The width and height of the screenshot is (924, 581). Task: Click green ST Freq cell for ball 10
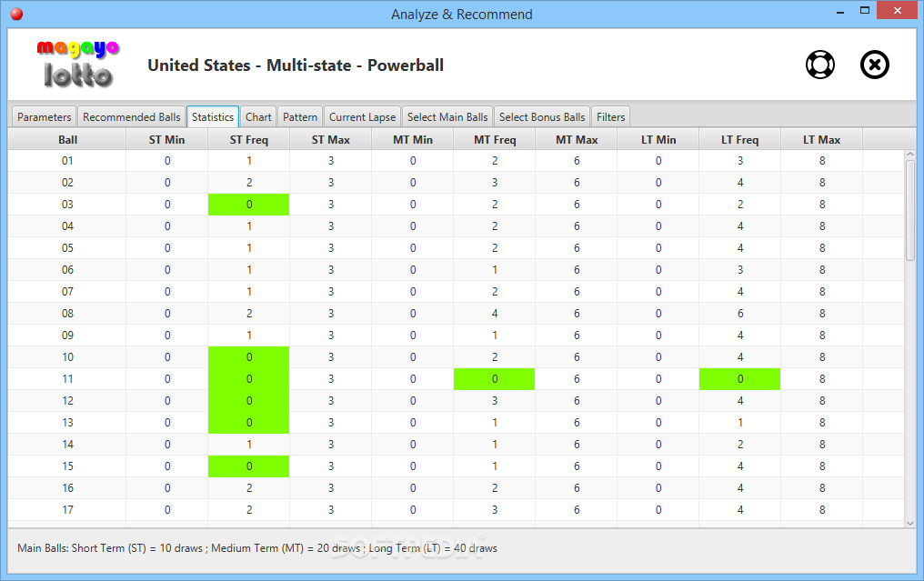[248, 357]
